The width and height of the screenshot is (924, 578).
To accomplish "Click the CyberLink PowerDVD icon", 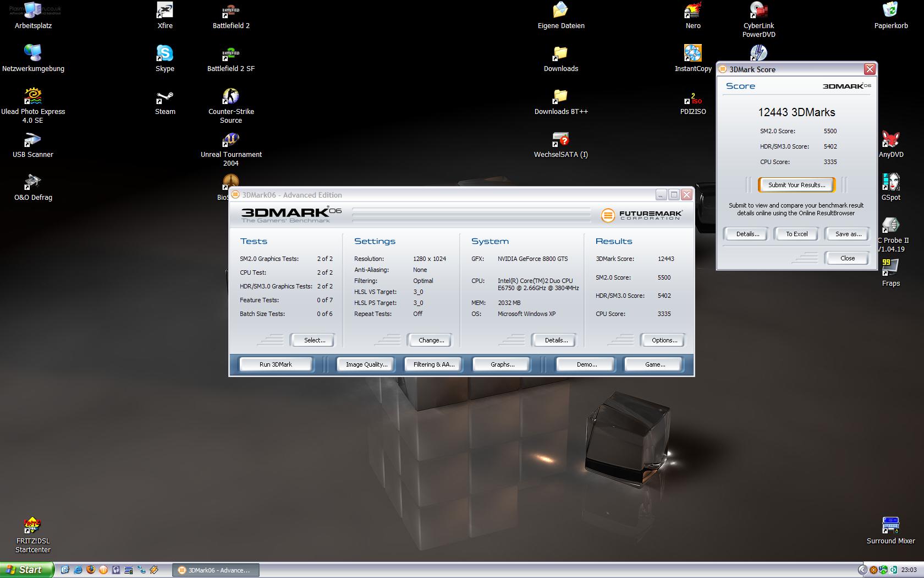I will pyautogui.click(x=759, y=20).
